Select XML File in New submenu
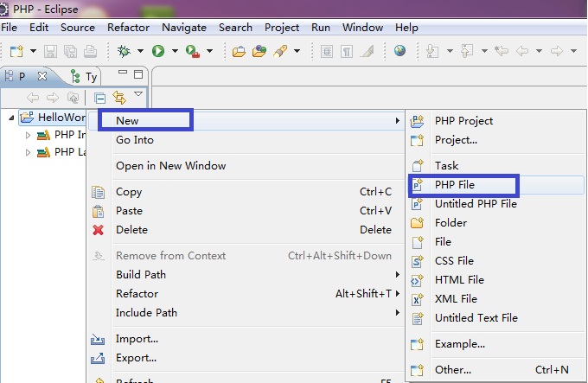This screenshot has height=383, width=588. pos(496,299)
